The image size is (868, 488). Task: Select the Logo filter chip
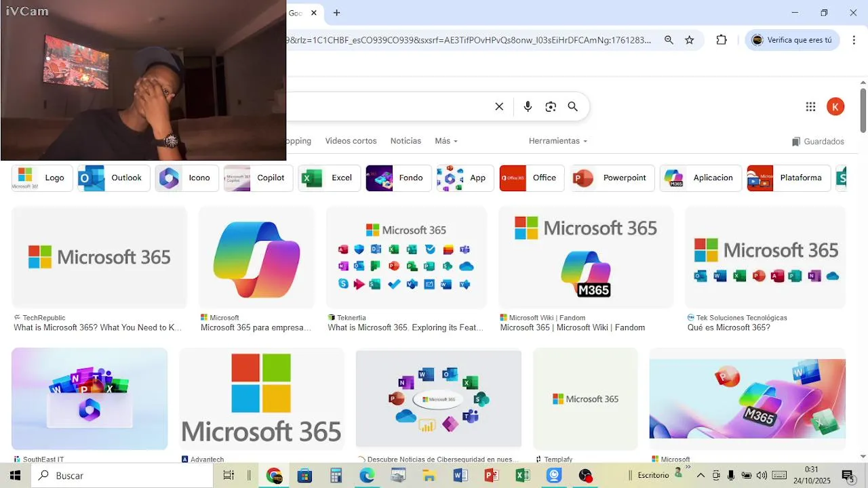click(x=42, y=178)
